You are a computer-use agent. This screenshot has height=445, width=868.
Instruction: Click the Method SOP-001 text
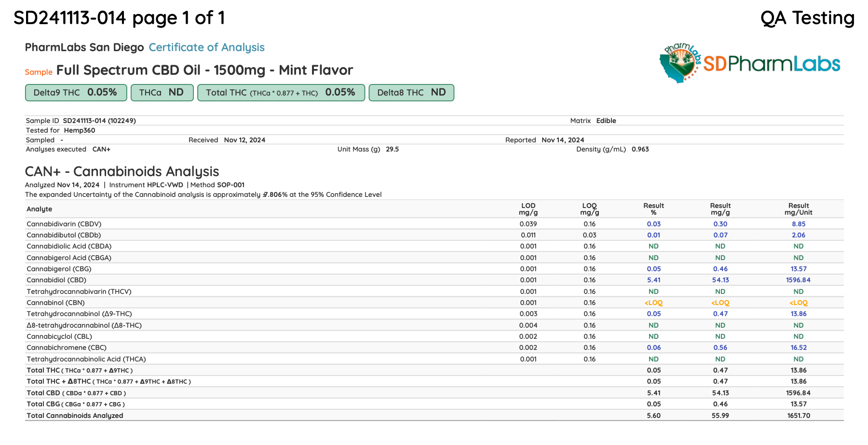(x=217, y=185)
